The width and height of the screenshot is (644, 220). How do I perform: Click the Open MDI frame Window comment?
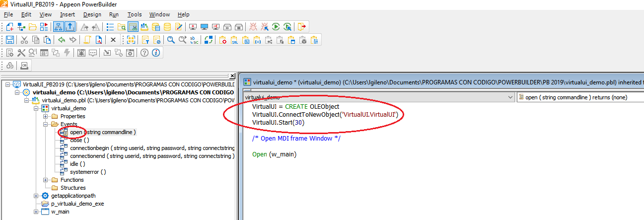(x=296, y=138)
